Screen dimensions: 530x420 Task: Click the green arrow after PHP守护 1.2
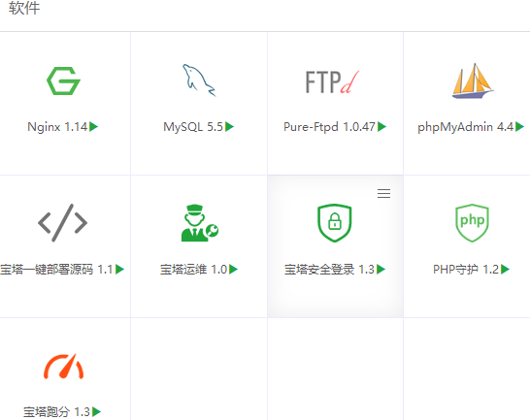click(x=506, y=270)
